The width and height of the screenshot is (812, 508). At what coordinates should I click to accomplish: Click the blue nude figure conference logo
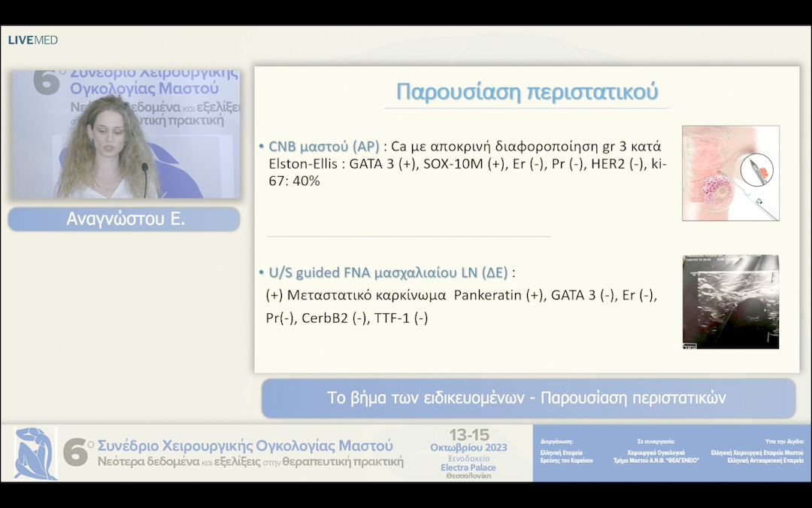pos(35,453)
